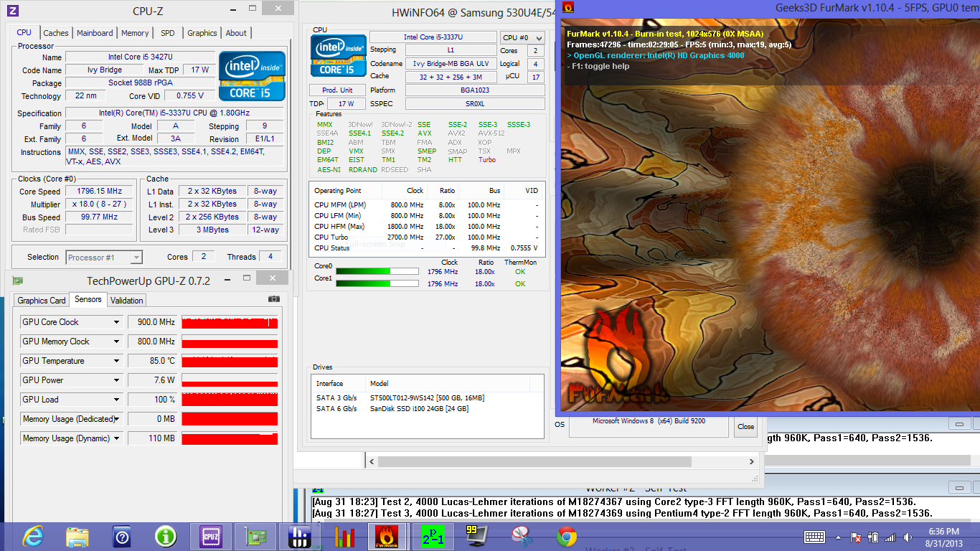Screen dimensions: 980x551
Task: Switch to the Memory tab in CPU-Z
Action: coord(135,33)
